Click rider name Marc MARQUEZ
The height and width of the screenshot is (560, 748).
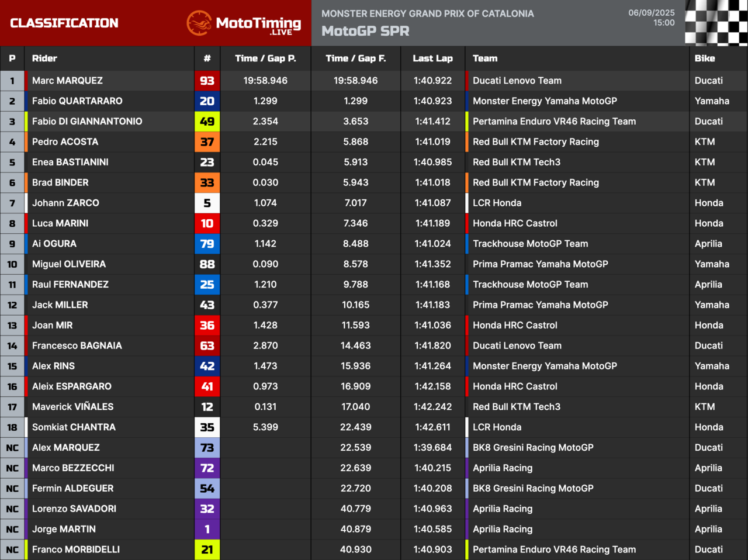67,81
